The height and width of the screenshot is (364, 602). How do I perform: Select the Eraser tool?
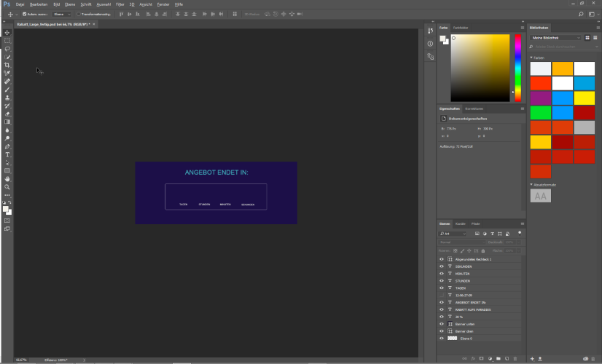(7, 114)
